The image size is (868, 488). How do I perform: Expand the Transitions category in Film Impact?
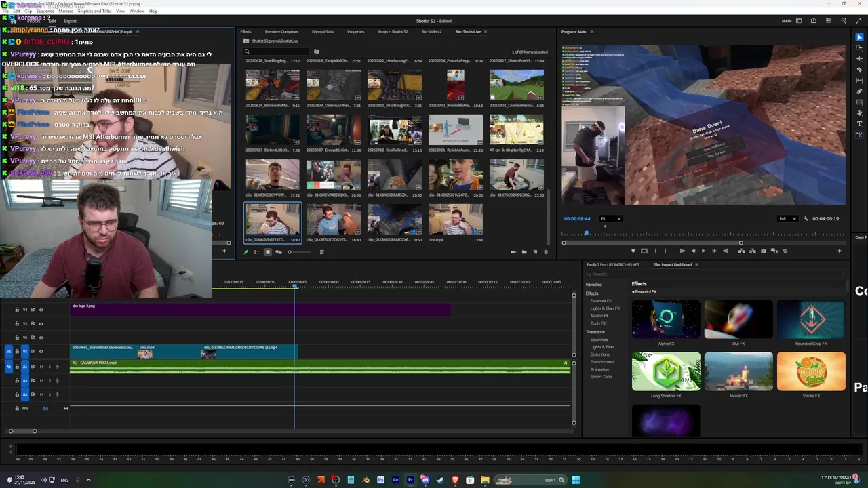coord(595,332)
